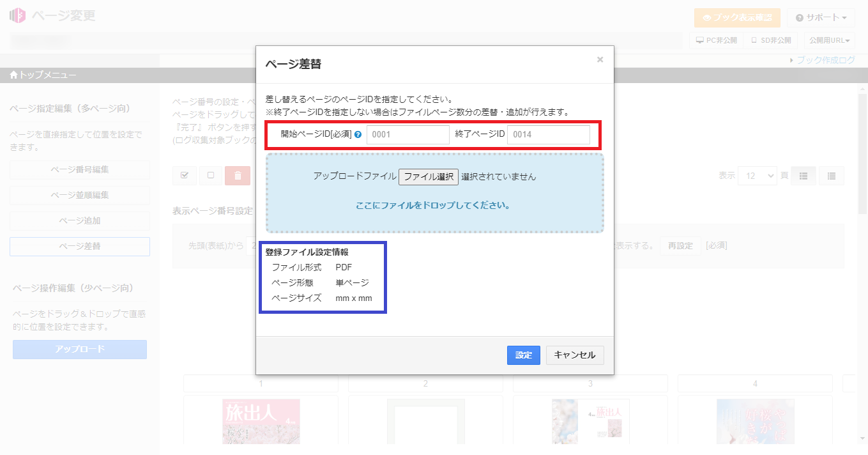Click the 終了ページID input field

coord(548,134)
